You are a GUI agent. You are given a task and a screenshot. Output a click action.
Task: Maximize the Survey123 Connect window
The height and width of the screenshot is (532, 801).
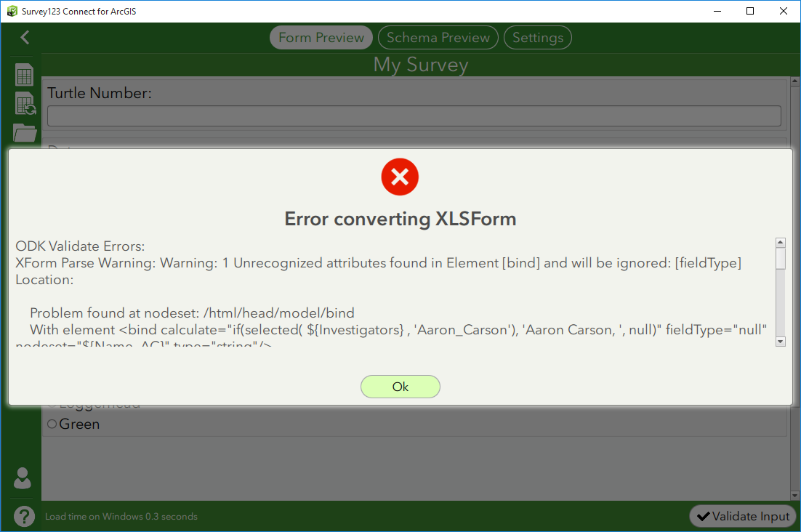(x=750, y=11)
